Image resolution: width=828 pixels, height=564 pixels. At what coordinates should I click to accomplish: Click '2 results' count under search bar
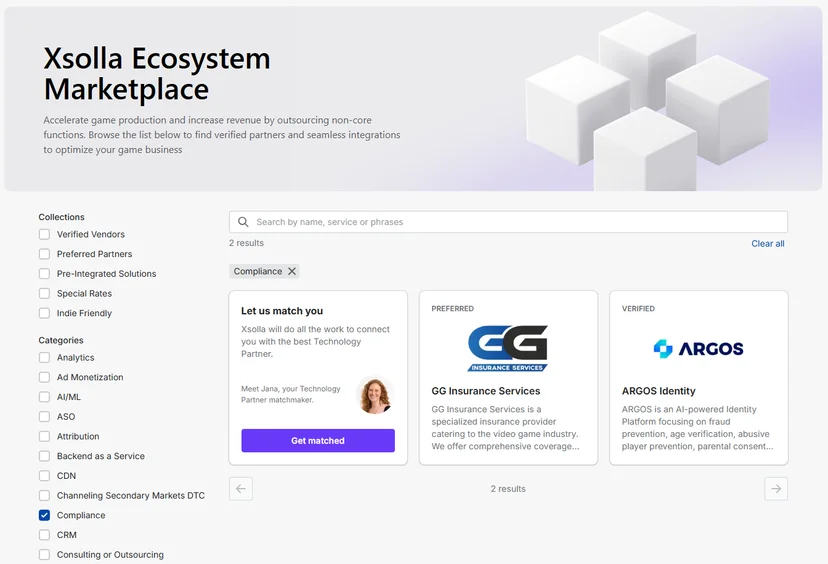tap(246, 243)
